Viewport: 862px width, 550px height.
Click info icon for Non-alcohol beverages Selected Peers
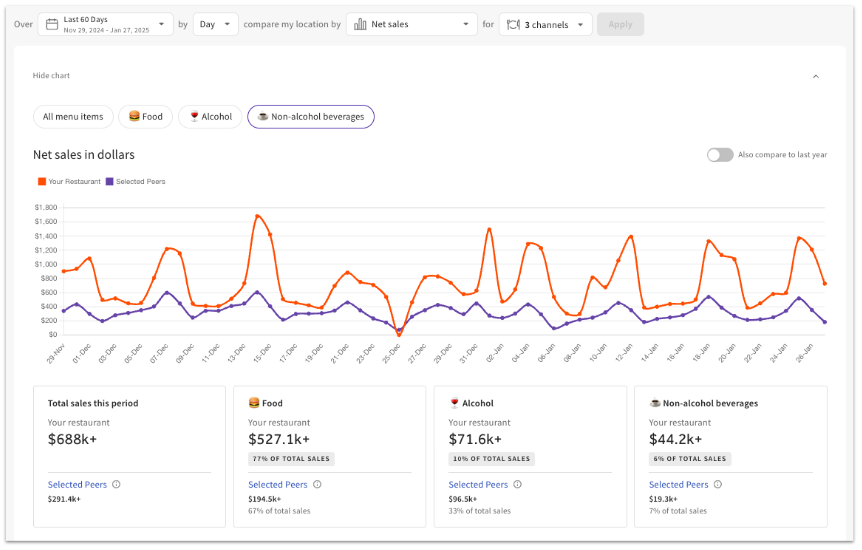(717, 485)
